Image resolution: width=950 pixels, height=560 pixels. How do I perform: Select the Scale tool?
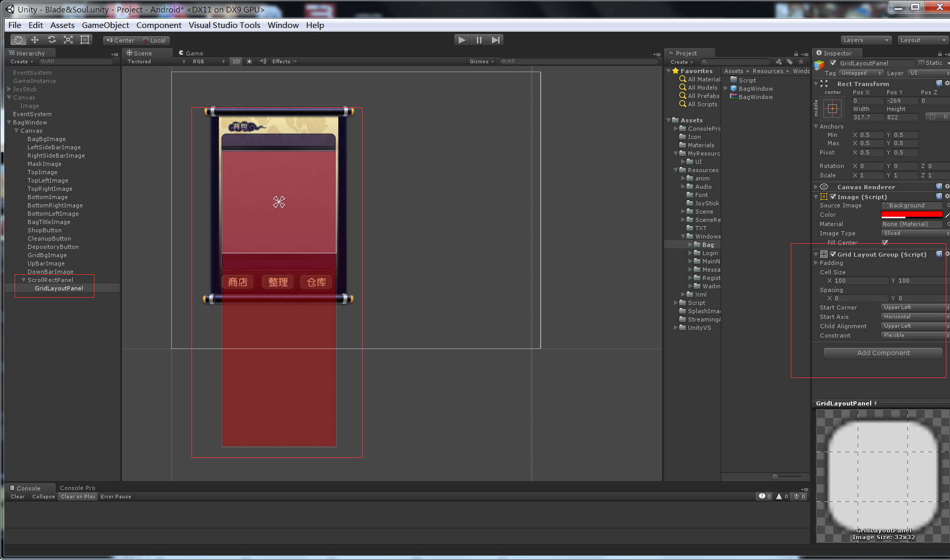coord(68,39)
